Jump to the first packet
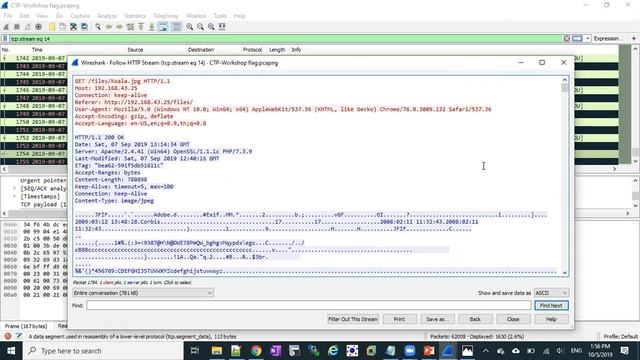This screenshot has width=640, height=360. pyautogui.click(x=141, y=27)
